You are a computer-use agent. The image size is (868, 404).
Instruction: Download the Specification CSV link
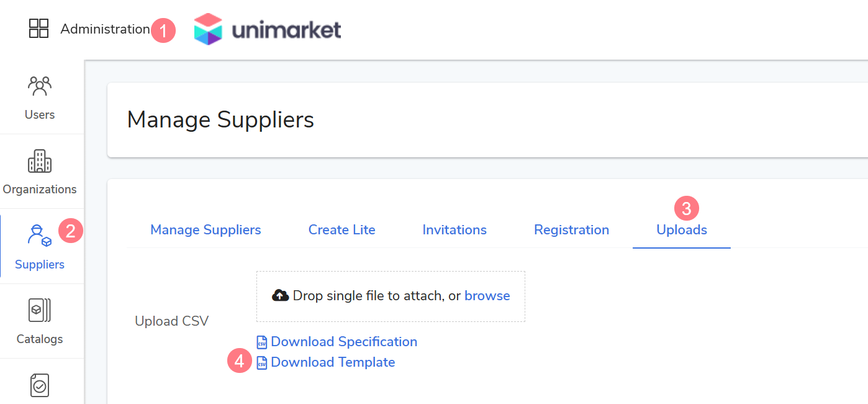pos(344,342)
